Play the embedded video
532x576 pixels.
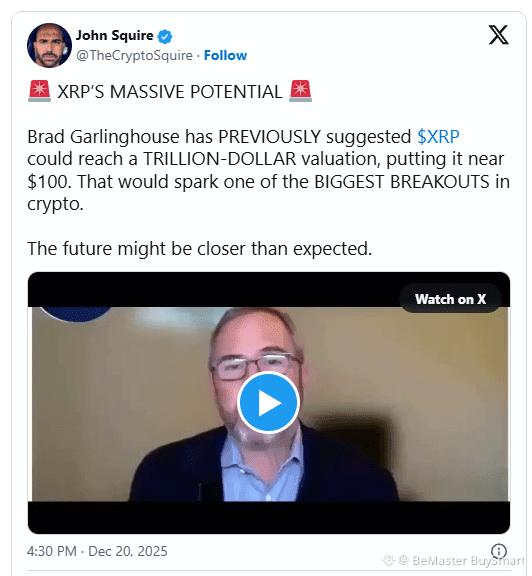click(269, 403)
